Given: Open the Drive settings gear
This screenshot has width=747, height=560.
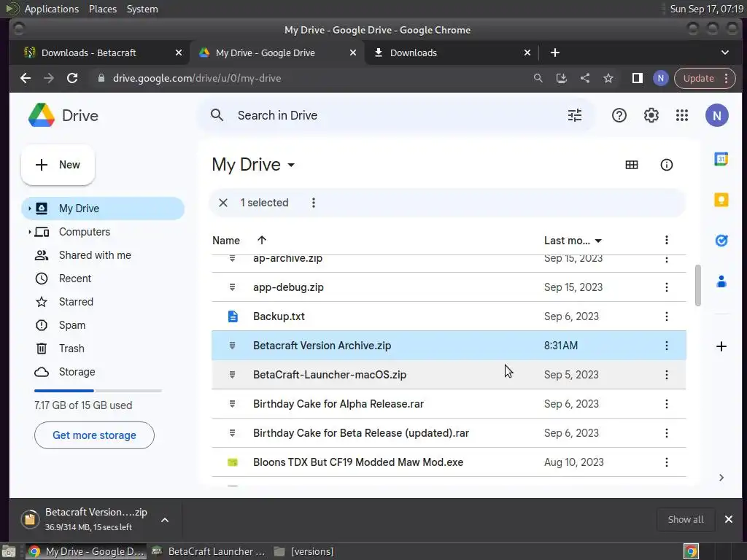Looking at the screenshot, I should [x=651, y=115].
